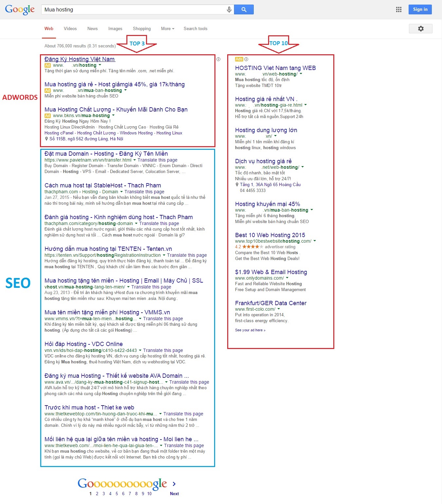Expand the More menu
The height and width of the screenshot is (504, 442).
[168, 29]
